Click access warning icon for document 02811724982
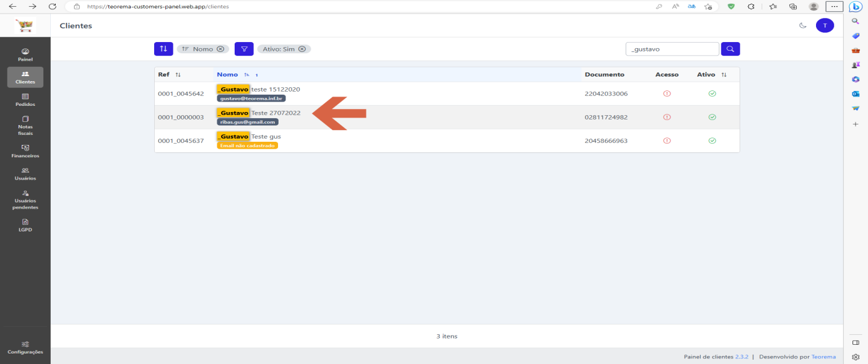 [x=667, y=117]
